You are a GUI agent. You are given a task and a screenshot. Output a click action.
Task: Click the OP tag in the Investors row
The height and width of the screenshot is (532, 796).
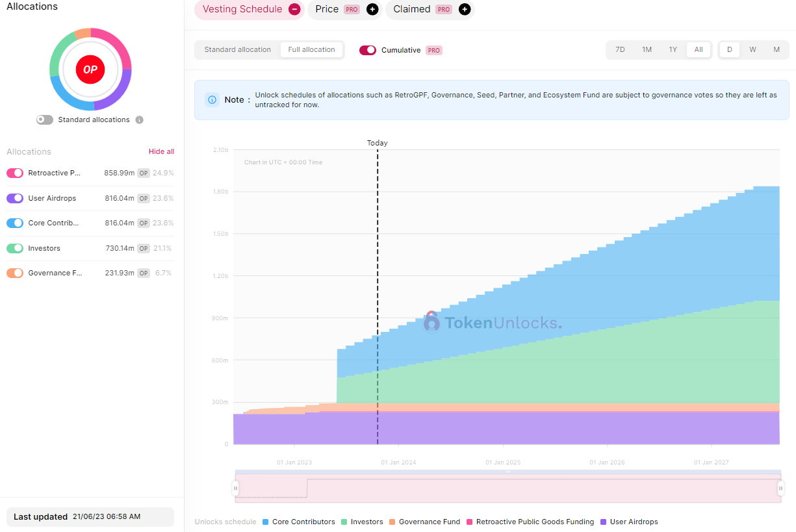[144, 248]
